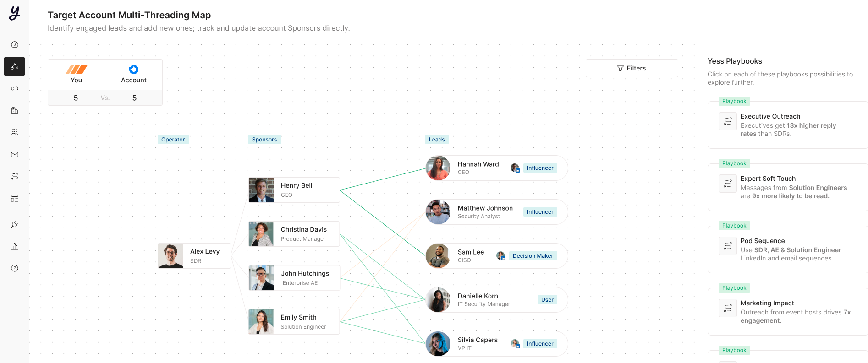
Task: Select the You tab
Action: (x=77, y=75)
